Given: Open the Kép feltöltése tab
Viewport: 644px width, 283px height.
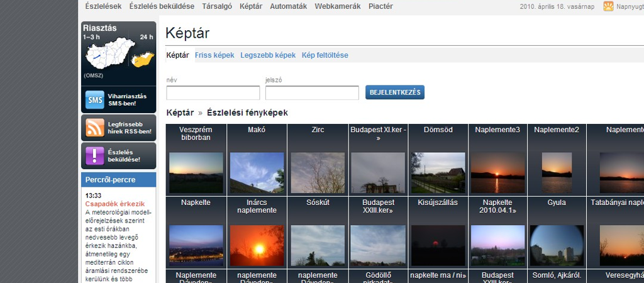Looking at the screenshot, I should 325,55.
